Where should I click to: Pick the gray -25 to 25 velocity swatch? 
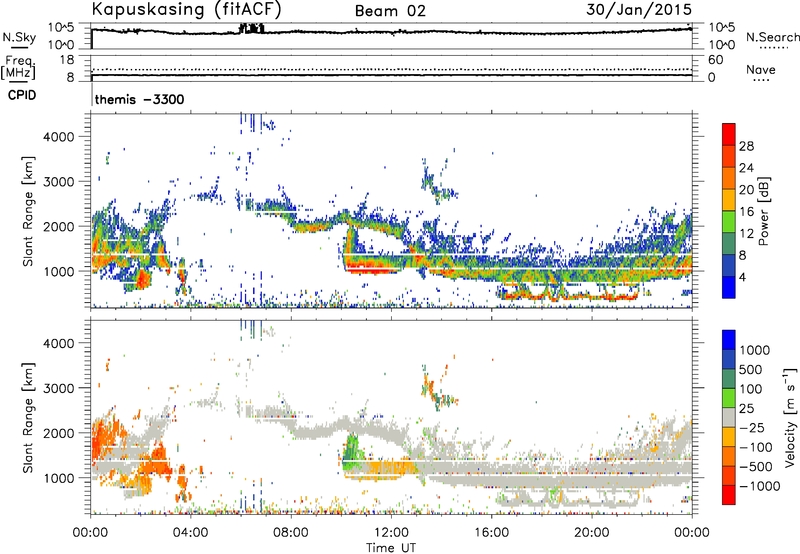(729, 417)
